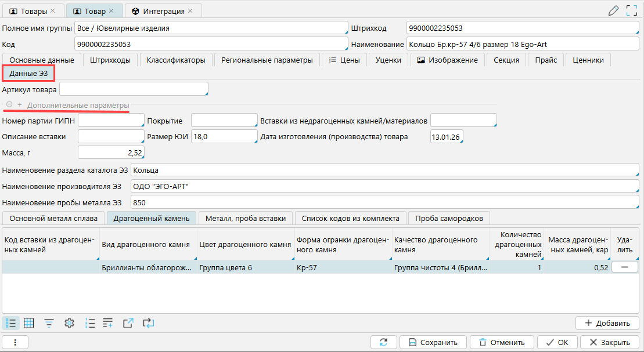Click the numbered list icon in table toolbar
Screen dimensions: 644x352
(90, 323)
